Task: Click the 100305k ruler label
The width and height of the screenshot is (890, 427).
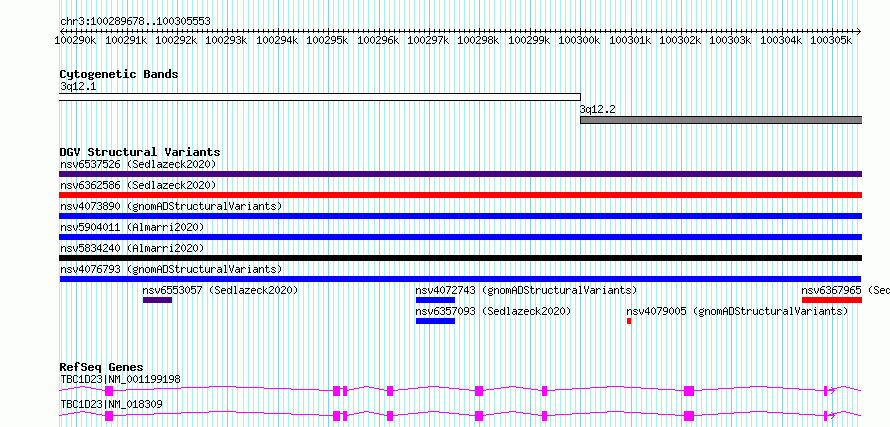Action: click(x=831, y=40)
